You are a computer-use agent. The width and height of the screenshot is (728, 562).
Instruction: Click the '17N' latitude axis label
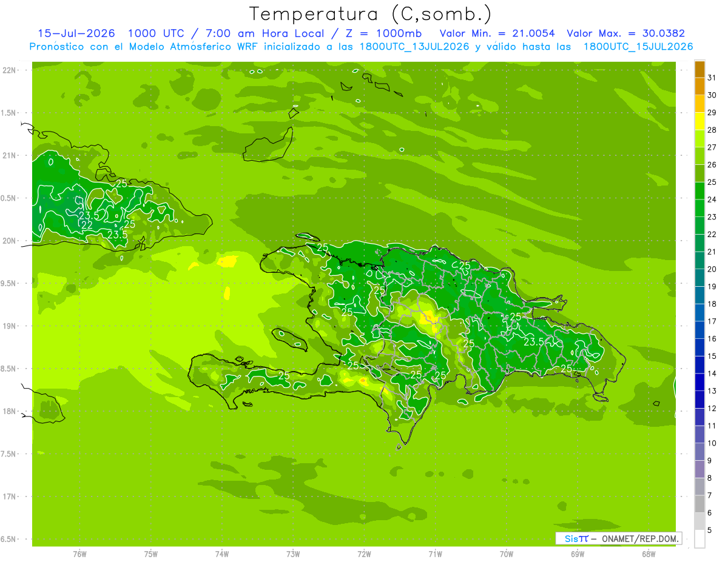[9, 497]
